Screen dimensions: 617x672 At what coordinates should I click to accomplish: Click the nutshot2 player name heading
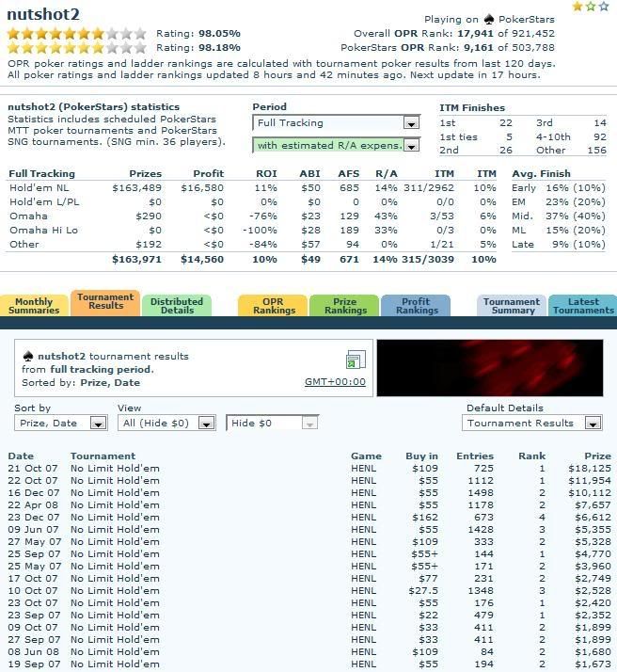click(x=43, y=14)
